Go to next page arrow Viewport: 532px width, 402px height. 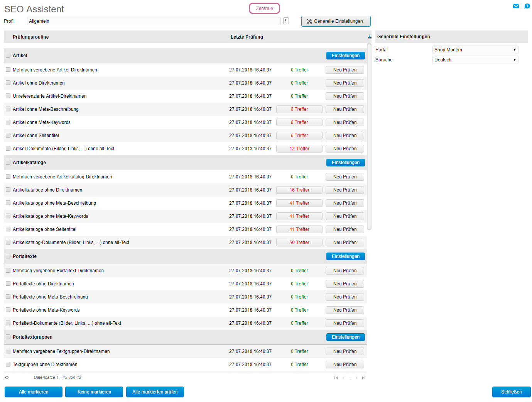(357, 378)
